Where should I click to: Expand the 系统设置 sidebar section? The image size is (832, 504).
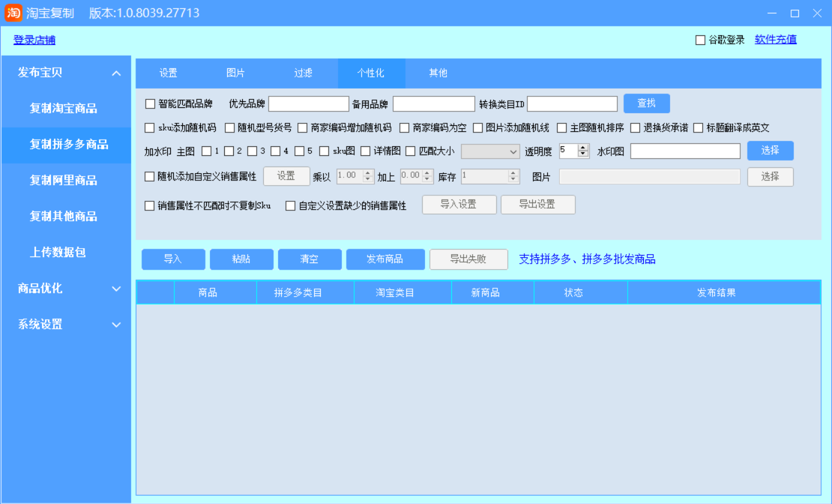point(116,325)
